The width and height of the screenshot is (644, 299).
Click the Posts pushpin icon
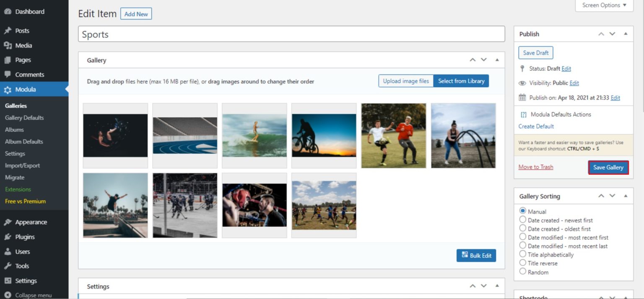tap(8, 30)
